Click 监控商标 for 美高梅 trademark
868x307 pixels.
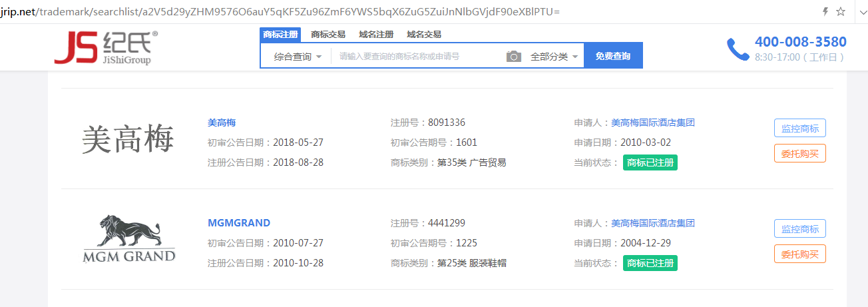(x=799, y=128)
